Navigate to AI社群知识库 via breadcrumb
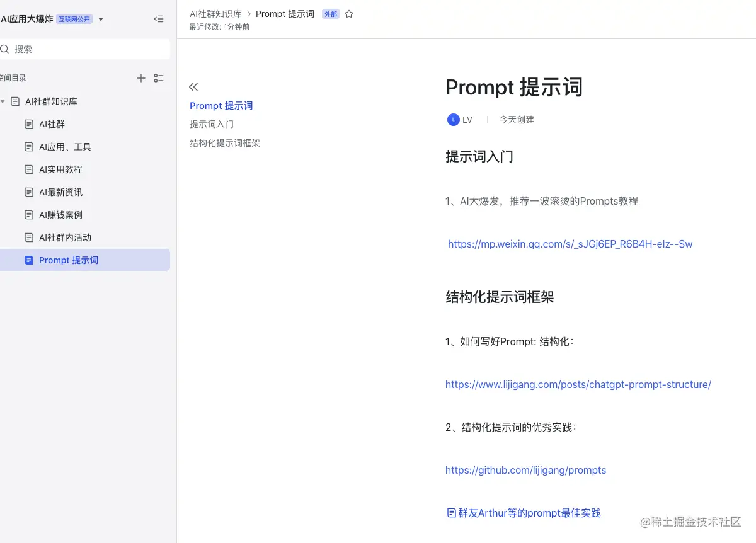 [x=216, y=13]
